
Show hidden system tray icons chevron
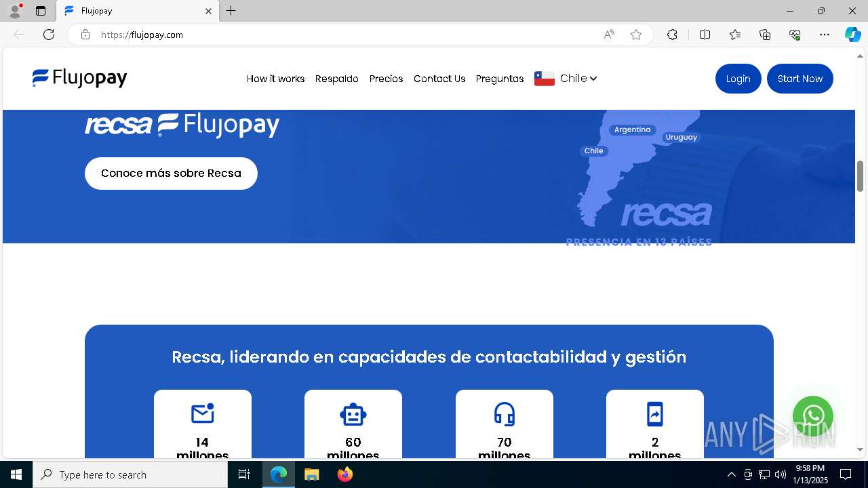point(731,474)
